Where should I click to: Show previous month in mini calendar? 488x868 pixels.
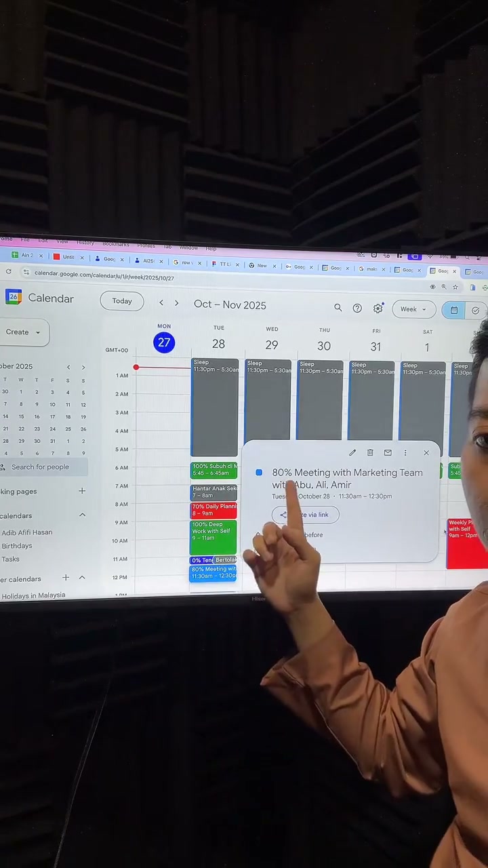click(68, 367)
